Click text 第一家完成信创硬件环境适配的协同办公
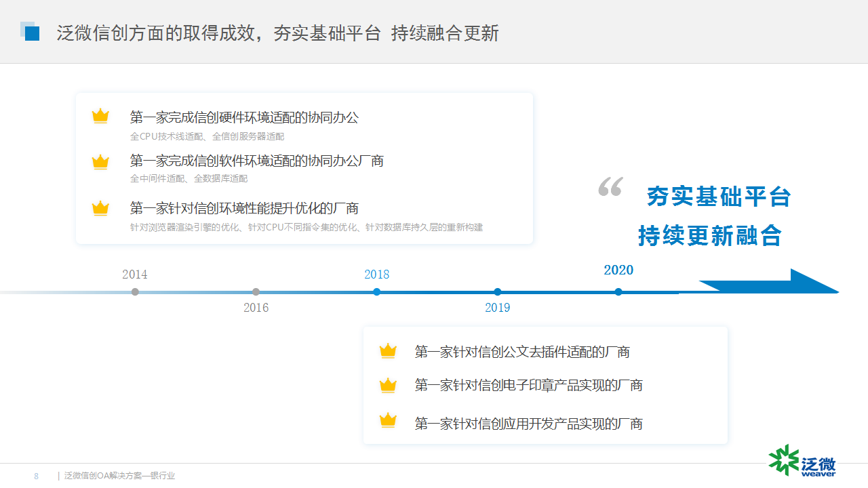Screen dimensions: 868x488 (x=244, y=117)
